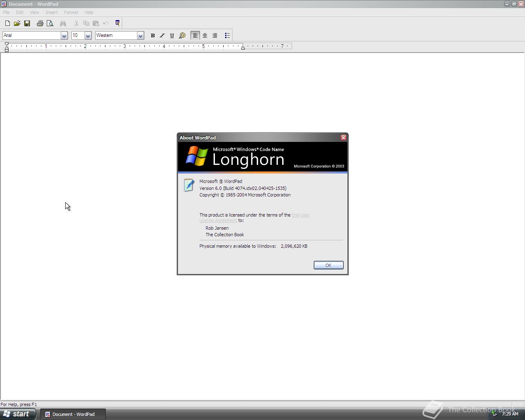Click into the font size field showing 10
The image size is (525, 420).
(x=78, y=36)
